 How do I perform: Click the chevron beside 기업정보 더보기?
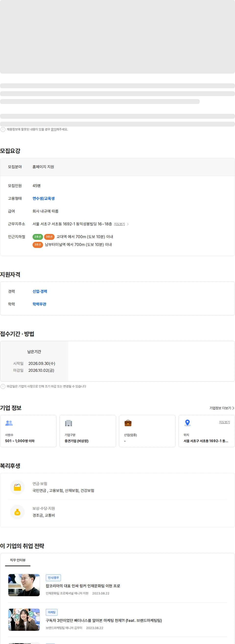coord(233,408)
